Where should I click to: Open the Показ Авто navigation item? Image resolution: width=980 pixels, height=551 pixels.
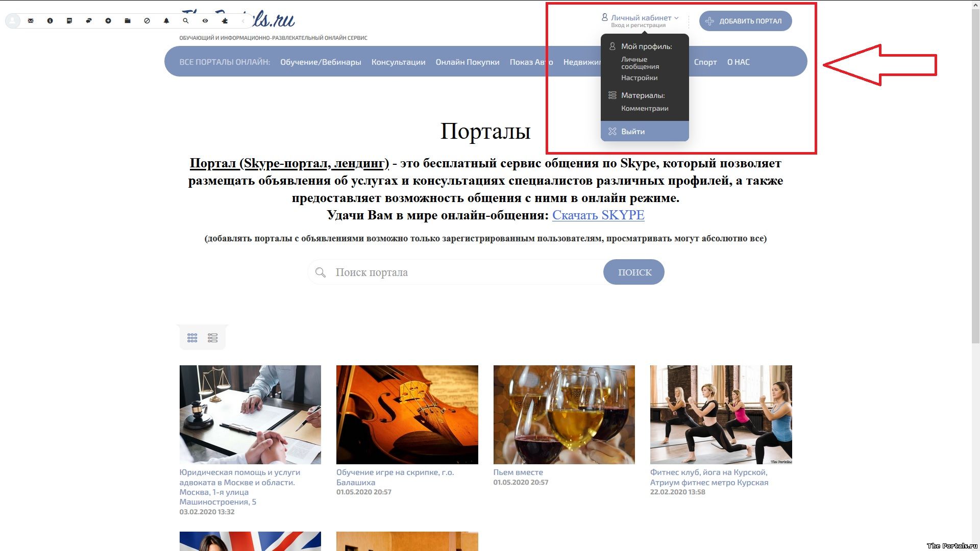click(531, 62)
